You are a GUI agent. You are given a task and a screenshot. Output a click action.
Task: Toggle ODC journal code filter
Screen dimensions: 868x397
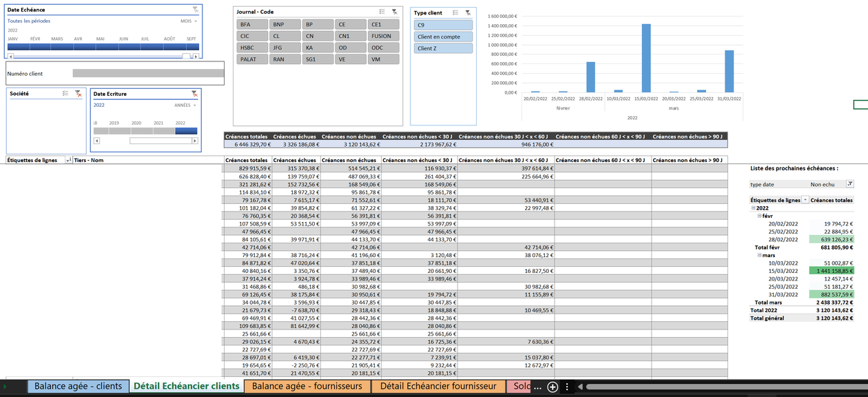[384, 48]
